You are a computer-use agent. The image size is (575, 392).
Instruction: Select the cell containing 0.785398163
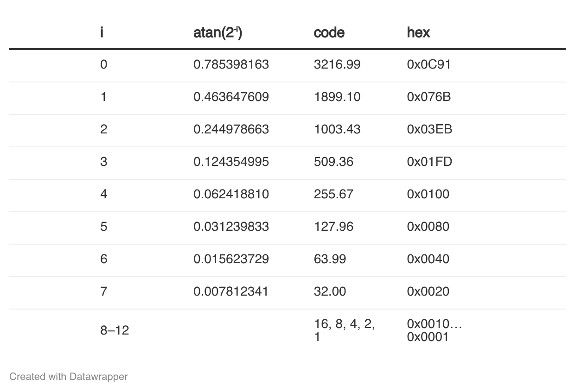pyautogui.click(x=231, y=64)
